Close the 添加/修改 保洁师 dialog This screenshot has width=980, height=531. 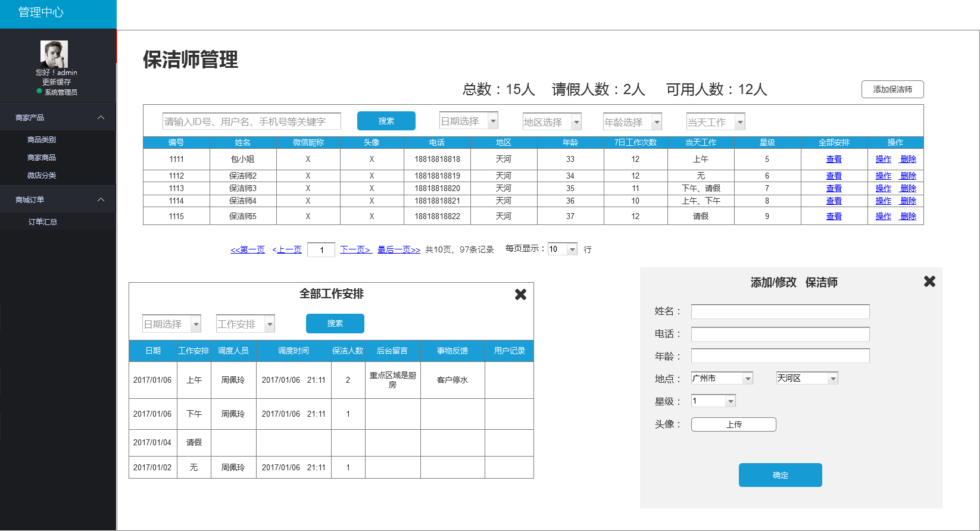pyautogui.click(x=929, y=282)
